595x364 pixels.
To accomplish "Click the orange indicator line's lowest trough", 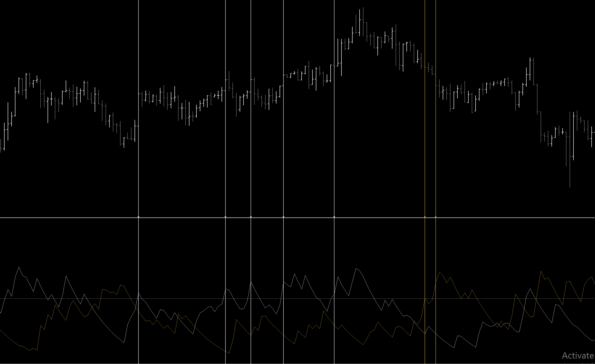I will pyautogui.click(x=229, y=353).
